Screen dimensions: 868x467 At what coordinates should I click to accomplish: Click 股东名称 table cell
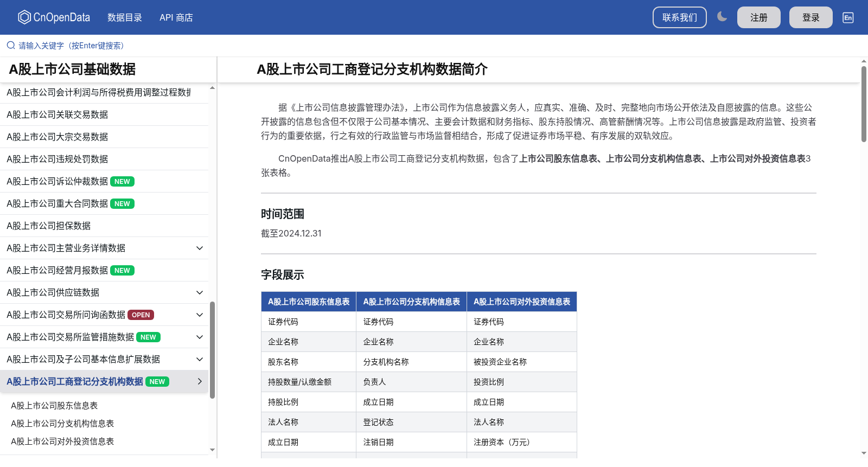coord(309,362)
